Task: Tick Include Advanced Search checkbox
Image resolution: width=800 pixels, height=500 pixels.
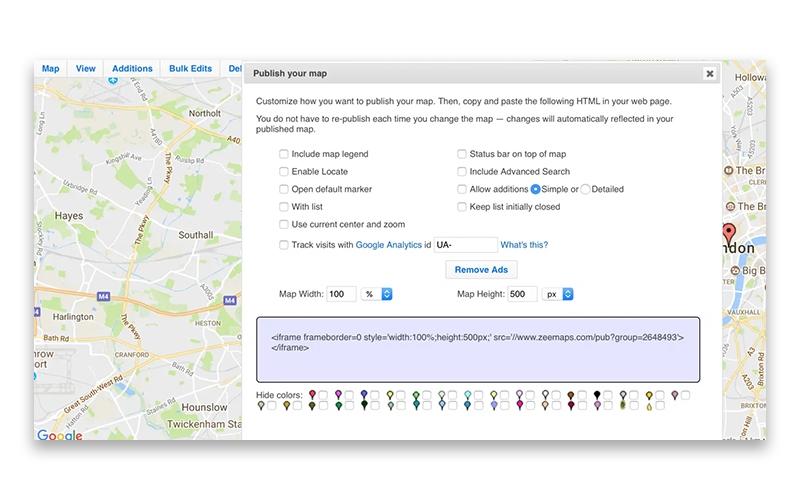Action: tap(462, 171)
